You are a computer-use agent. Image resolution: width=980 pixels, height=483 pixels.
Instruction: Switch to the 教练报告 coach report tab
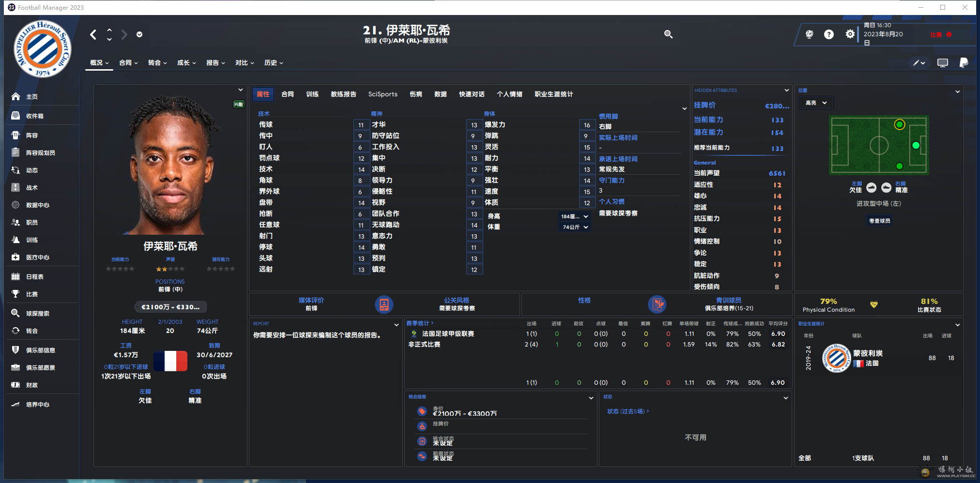(343, 94)
